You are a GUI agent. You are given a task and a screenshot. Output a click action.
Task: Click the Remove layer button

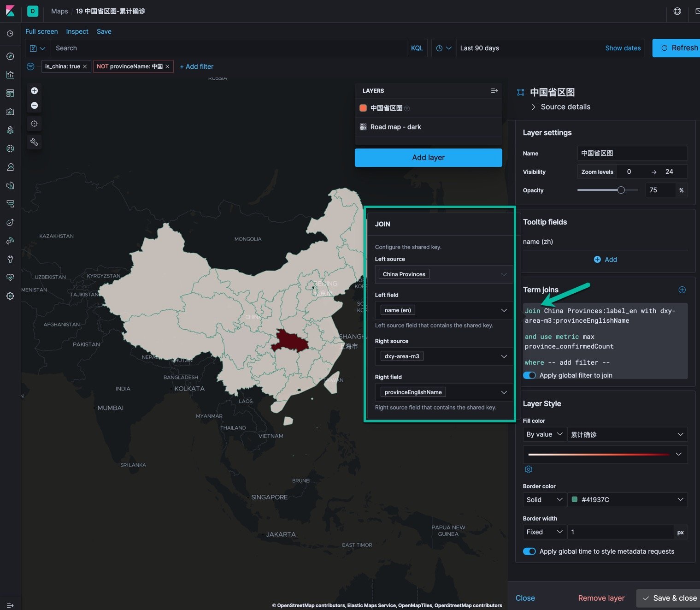601,598
